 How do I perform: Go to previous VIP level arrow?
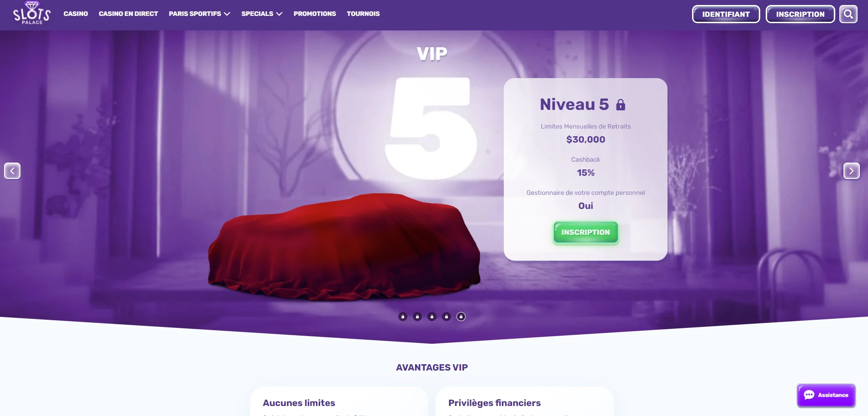click(12, 171)
